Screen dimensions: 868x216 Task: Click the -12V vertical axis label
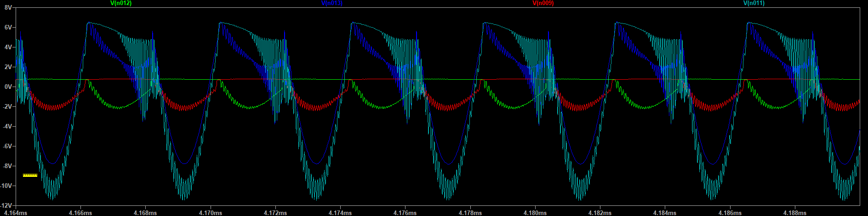(x=6, y=205)
